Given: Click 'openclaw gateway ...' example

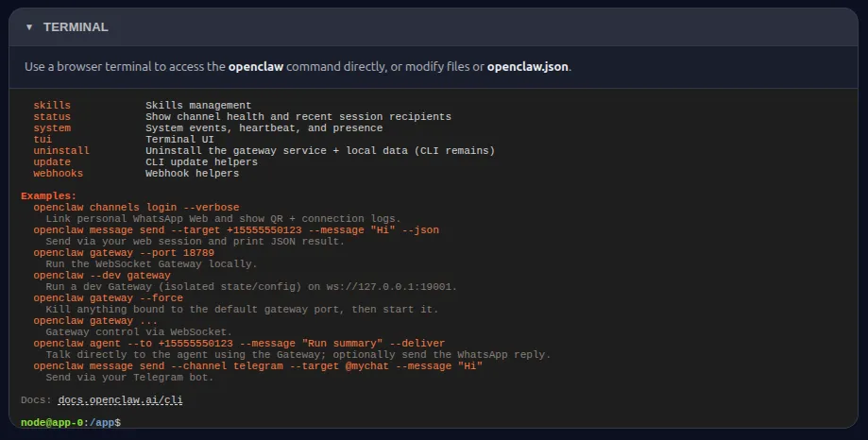Looking at the screenshot, I should (95, 321).
